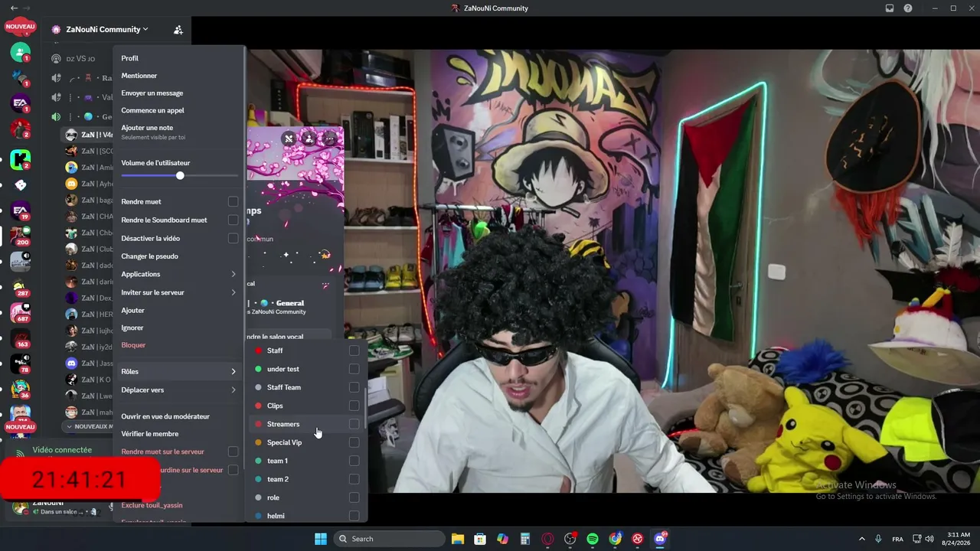Go back with the title bar arrow
Image resolution: width=980 pixels, height=551 pixels.
tap(14, 8)
